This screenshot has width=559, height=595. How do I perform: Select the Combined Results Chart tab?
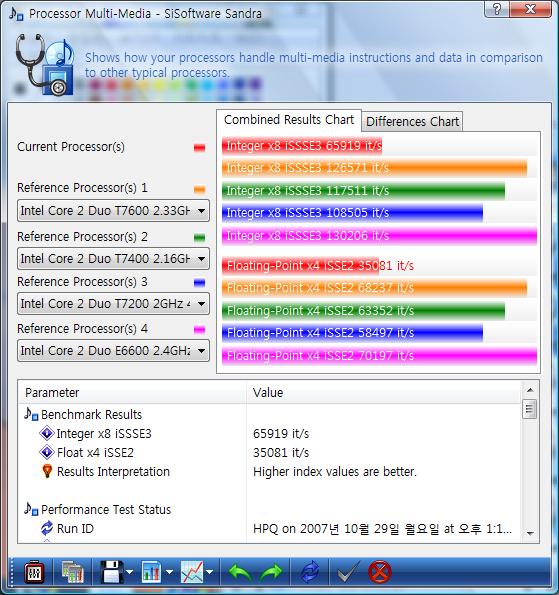pos(289,120)
